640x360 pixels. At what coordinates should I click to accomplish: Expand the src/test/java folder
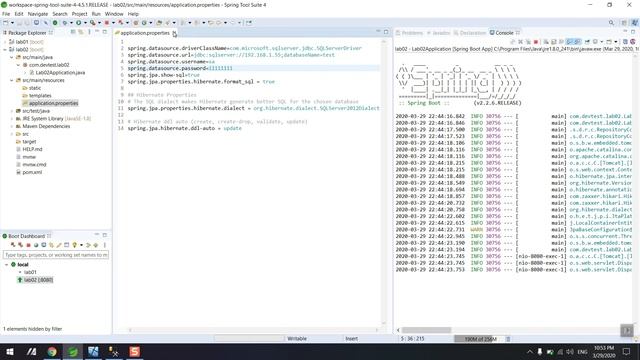tap(12, 111)
